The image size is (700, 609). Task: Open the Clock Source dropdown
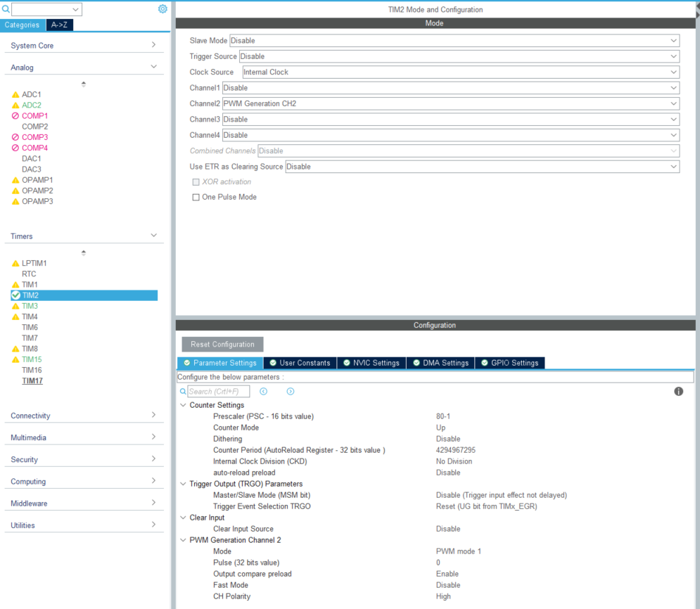click(x=462, y=72)
